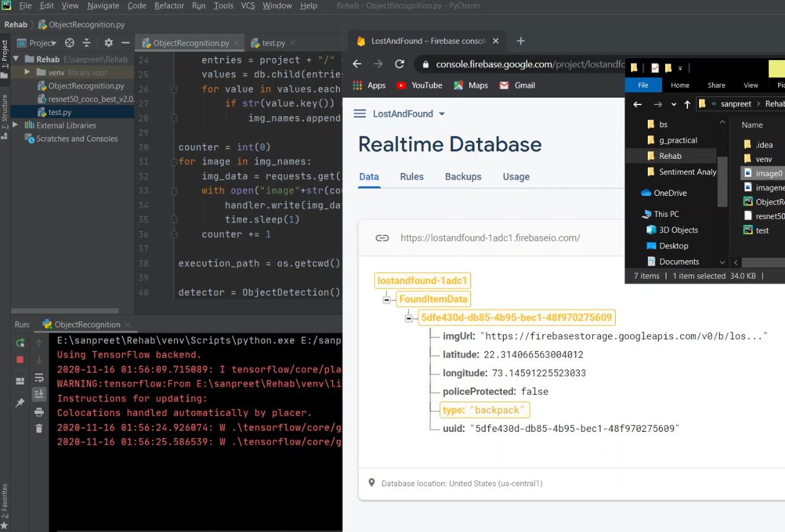Open the LostAndFound project dropdown

click(441, 114)
